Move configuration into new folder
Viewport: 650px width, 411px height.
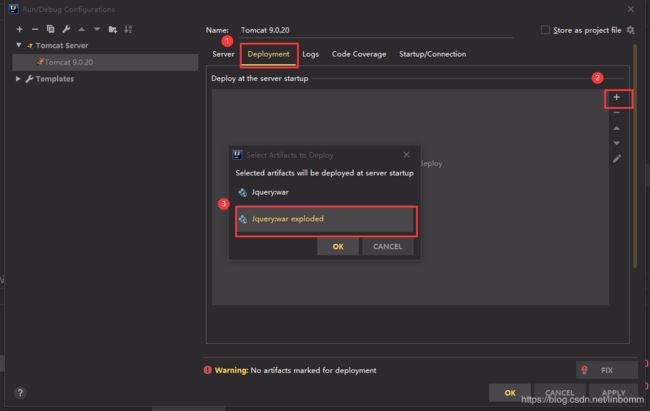(x=112, y=29)
